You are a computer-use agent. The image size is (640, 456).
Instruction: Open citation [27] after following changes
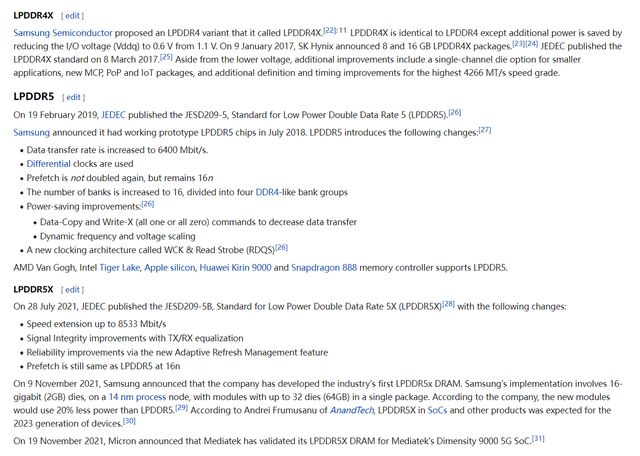click(x=484, y=130)
